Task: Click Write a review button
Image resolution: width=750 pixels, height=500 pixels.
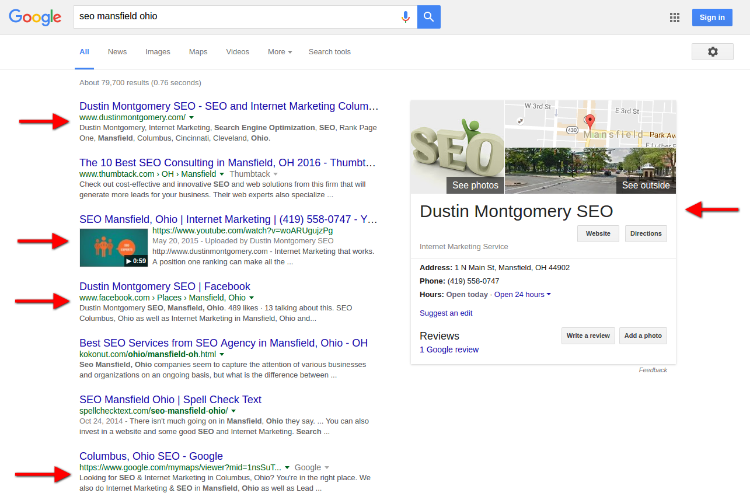Action: [x=588, y=336]
